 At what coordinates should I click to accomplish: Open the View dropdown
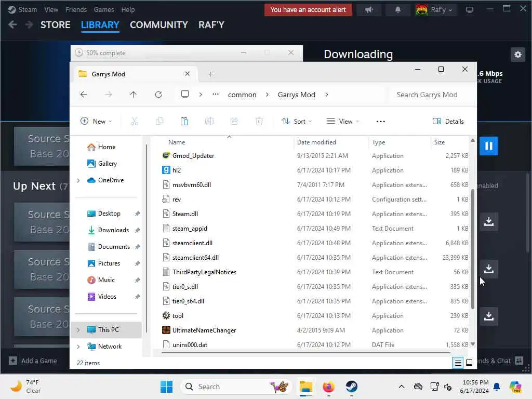tap(343, 121)
